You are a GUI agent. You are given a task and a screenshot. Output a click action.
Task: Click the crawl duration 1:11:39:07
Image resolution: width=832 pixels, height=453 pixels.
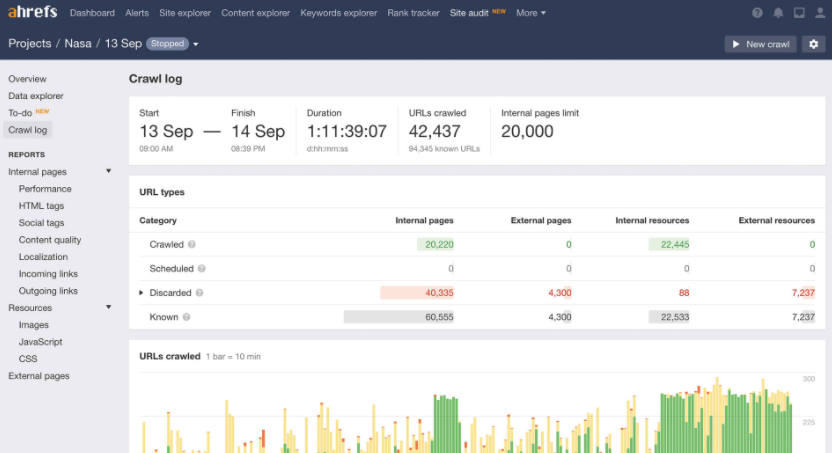pyautogui.click(x=346, y=132)
